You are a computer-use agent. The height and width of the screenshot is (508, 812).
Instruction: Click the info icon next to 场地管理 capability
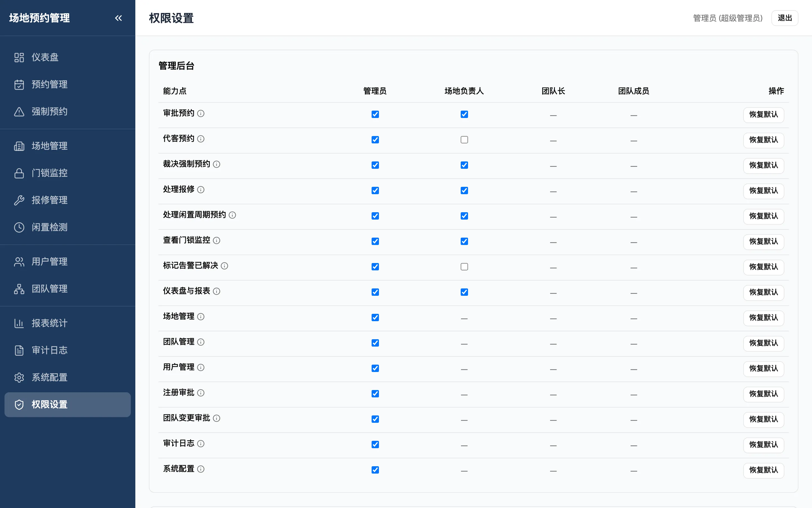click(x=201, y=316)
